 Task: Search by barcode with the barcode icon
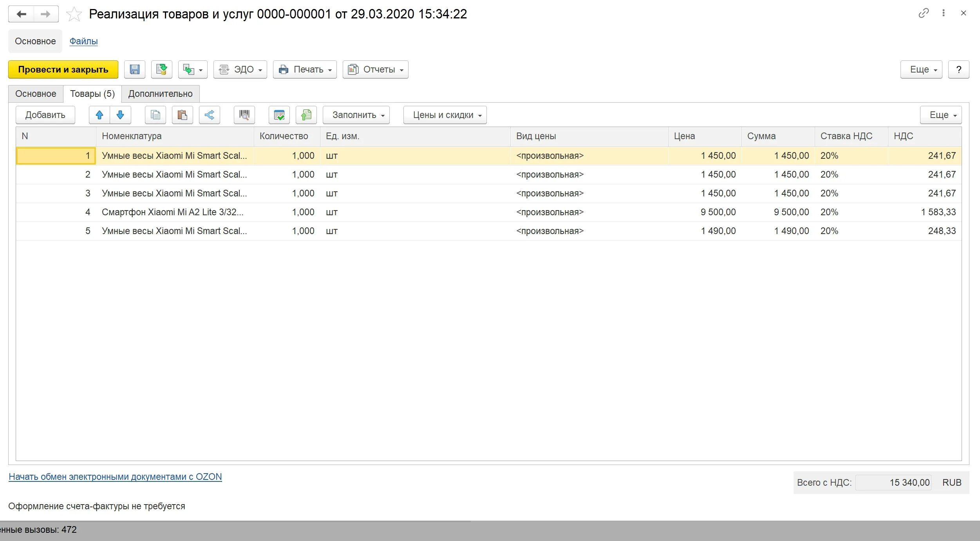point(244,115)
